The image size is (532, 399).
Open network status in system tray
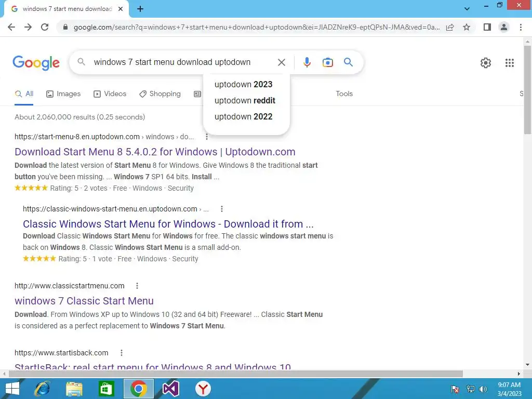click(x=470, y=389)
